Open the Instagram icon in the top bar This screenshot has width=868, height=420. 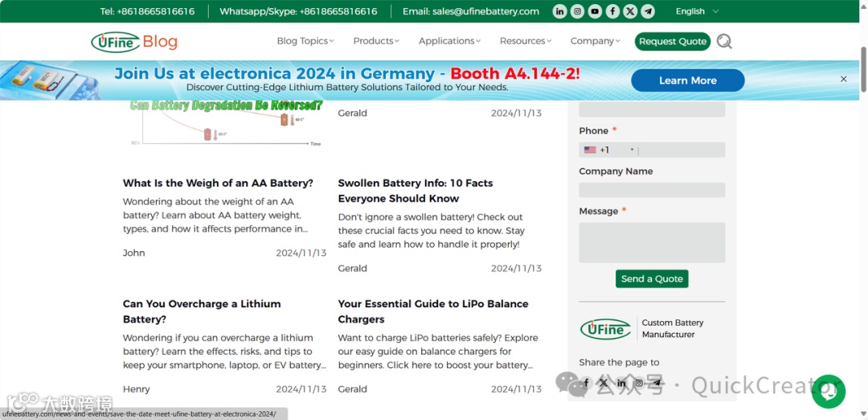[577, 11]
